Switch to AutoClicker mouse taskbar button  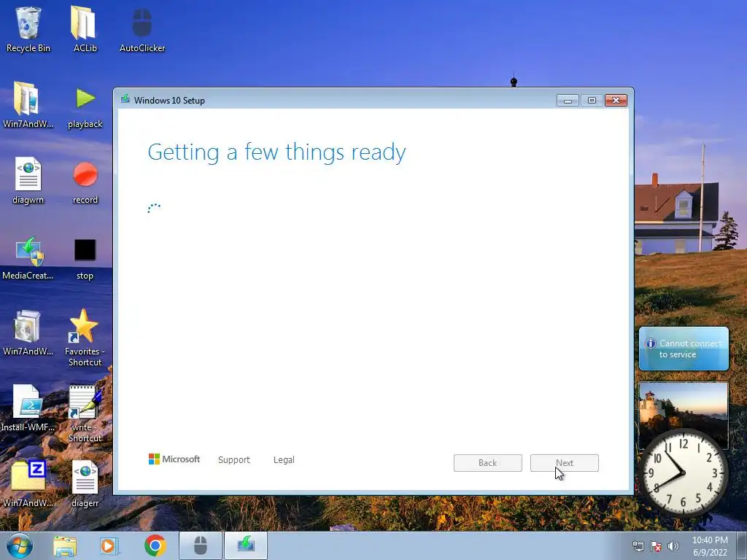click(x=201, y=545)
